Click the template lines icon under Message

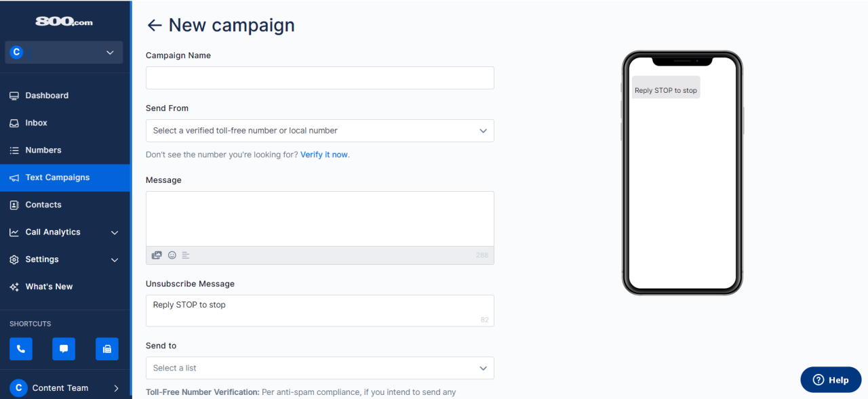(186, 255)
